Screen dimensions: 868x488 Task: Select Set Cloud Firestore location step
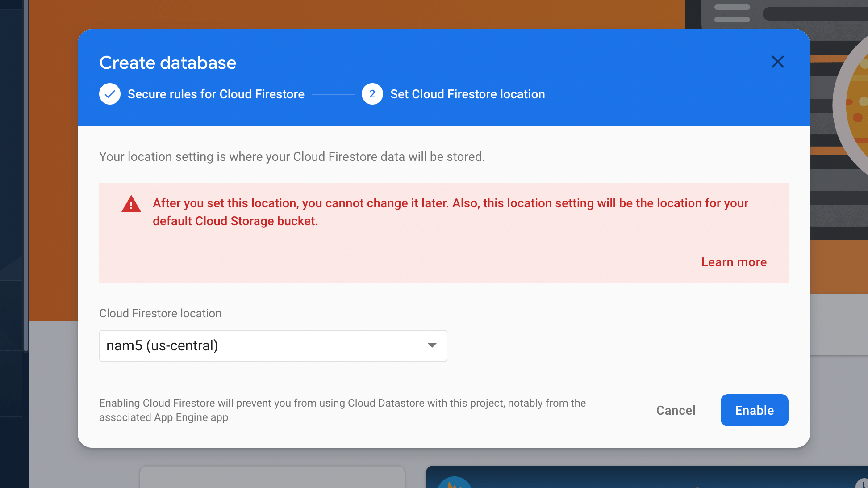(467, 94)
